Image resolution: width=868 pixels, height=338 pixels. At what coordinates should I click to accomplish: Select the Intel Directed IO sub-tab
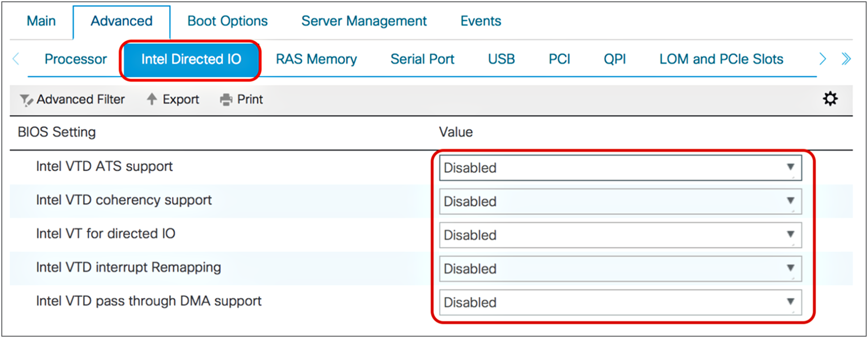(x=191, y=59)
